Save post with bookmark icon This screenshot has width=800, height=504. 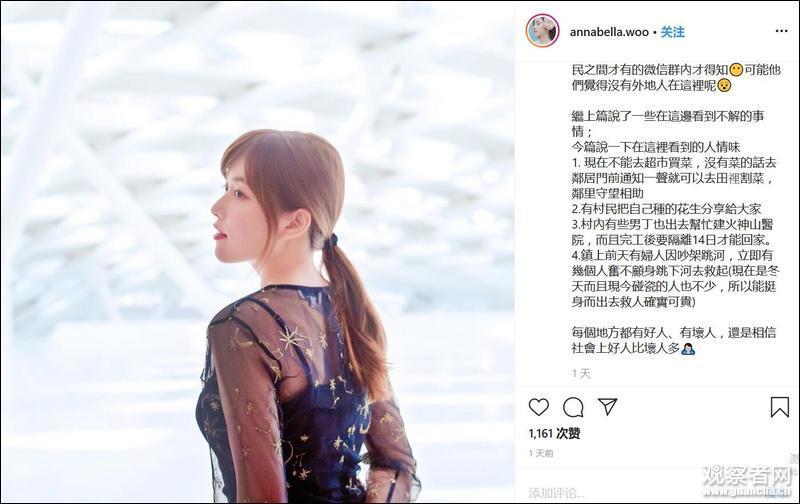[x=780, y=407]
